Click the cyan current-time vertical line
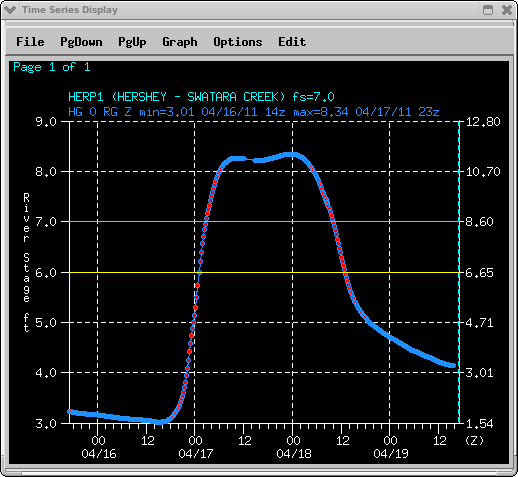The width and height of the screenshot is (518, 477). point(459,272)
